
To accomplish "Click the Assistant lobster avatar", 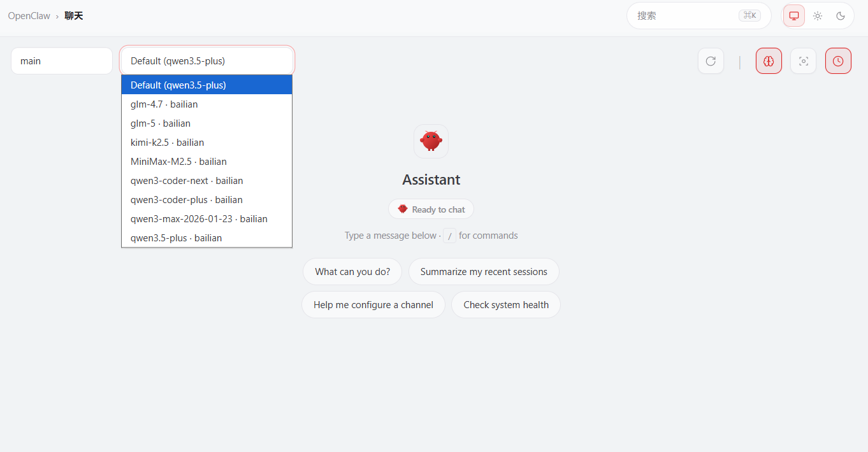I will [431, 141].
